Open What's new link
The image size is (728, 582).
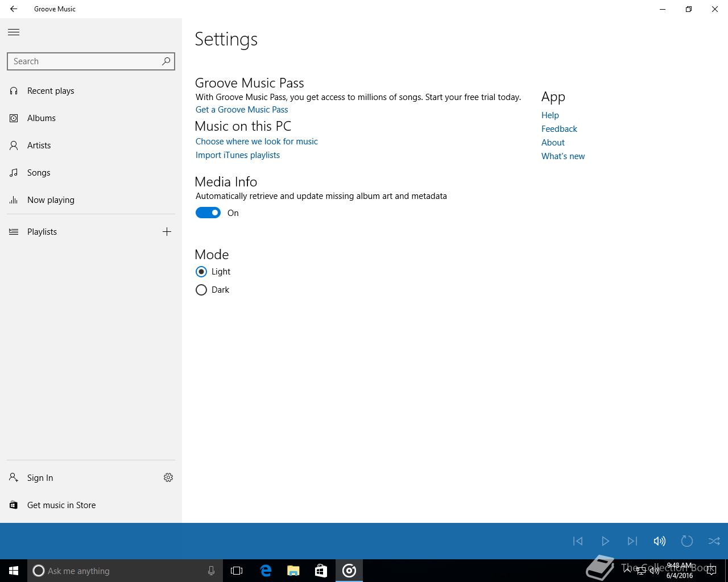tap(563, 156)
